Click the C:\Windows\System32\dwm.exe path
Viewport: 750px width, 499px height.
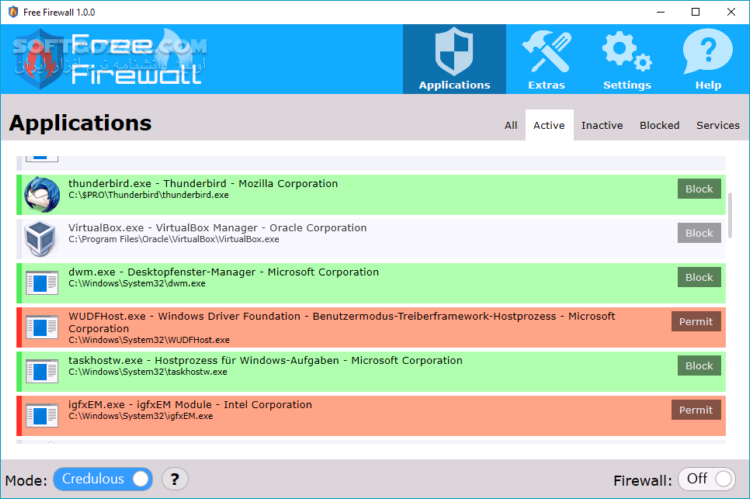tap(137, 284)
